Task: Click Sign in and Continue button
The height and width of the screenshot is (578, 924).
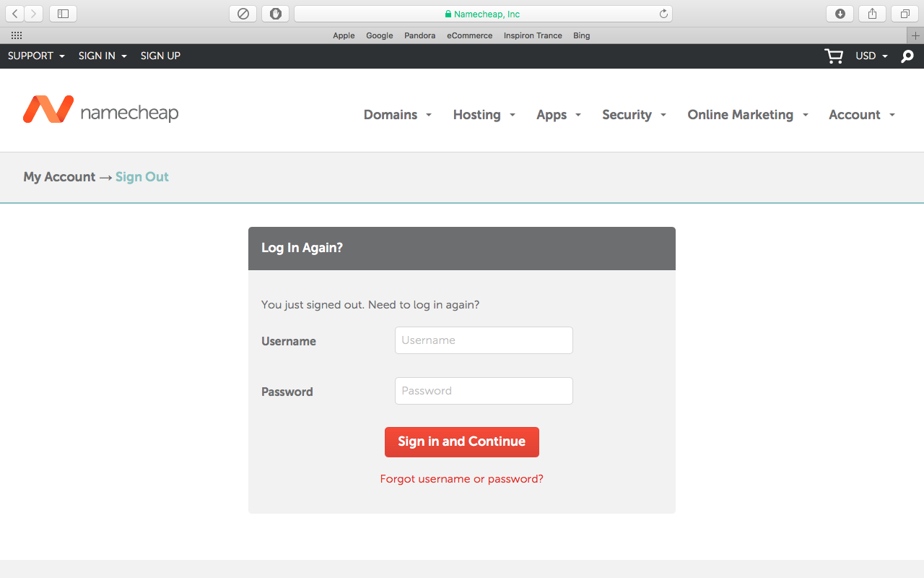Action: [x=462, y=442]
